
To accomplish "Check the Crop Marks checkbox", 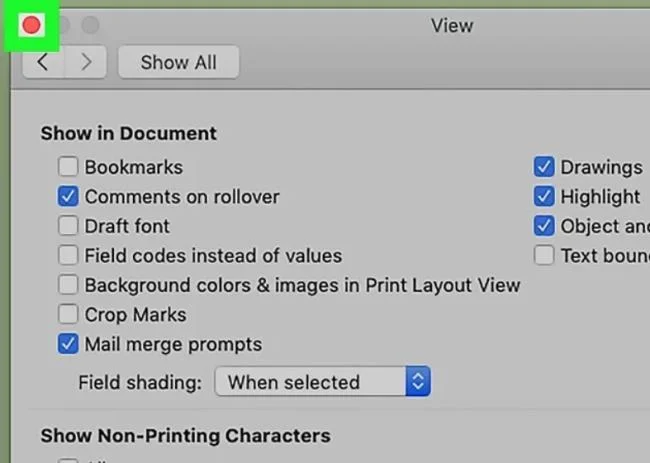I will tap(68, 314).
